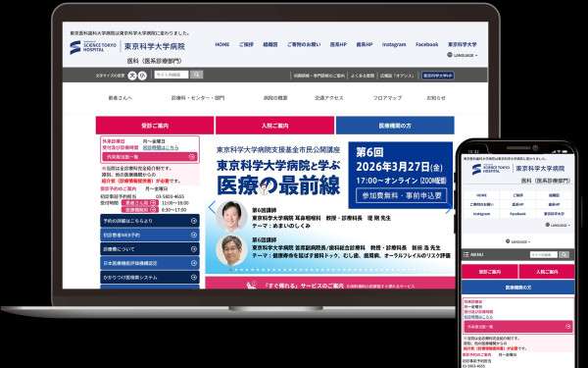Open phone LANGUAGE dropdown on white strip

(517, 241)
